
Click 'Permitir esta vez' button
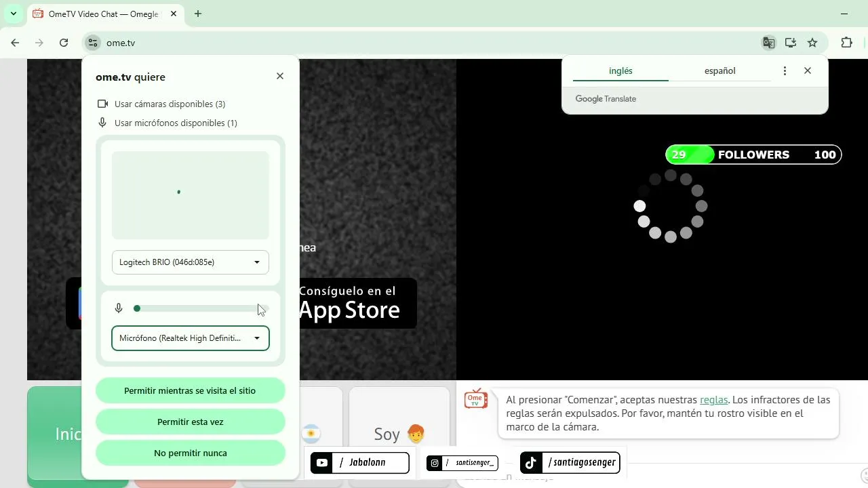[190, 422]
